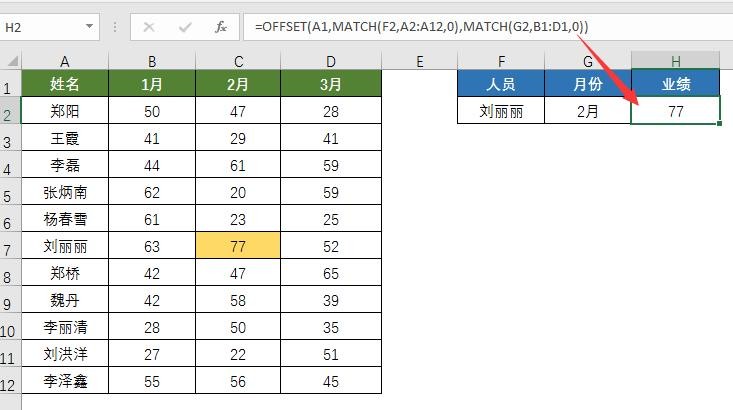Click the Enter checkmark icon in formula bar

pyautogui.click(x=185, y=27)
